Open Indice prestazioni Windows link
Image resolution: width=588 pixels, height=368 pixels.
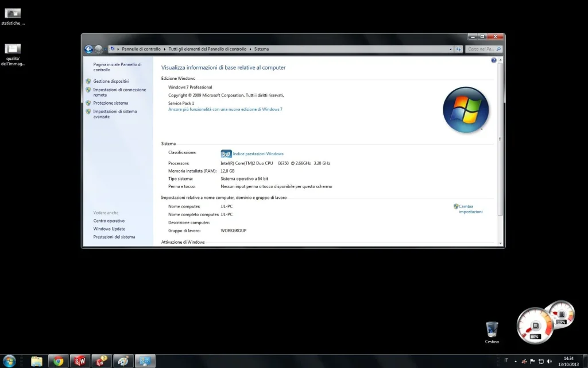click(258, 154)
